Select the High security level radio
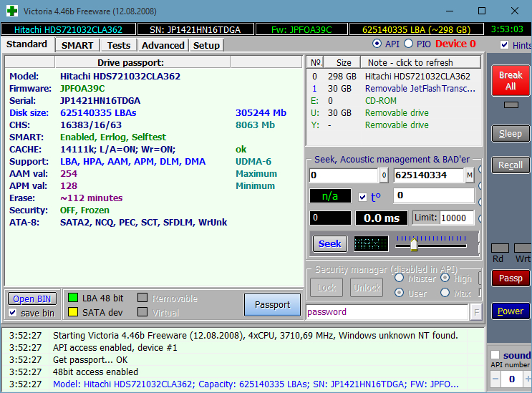This screenshot has width=532, height=393. coord(445,278)
